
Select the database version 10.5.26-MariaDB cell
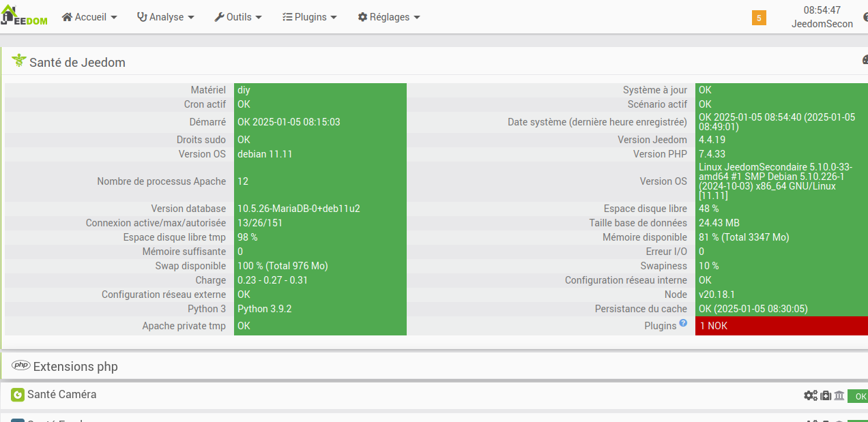[320, 209]
